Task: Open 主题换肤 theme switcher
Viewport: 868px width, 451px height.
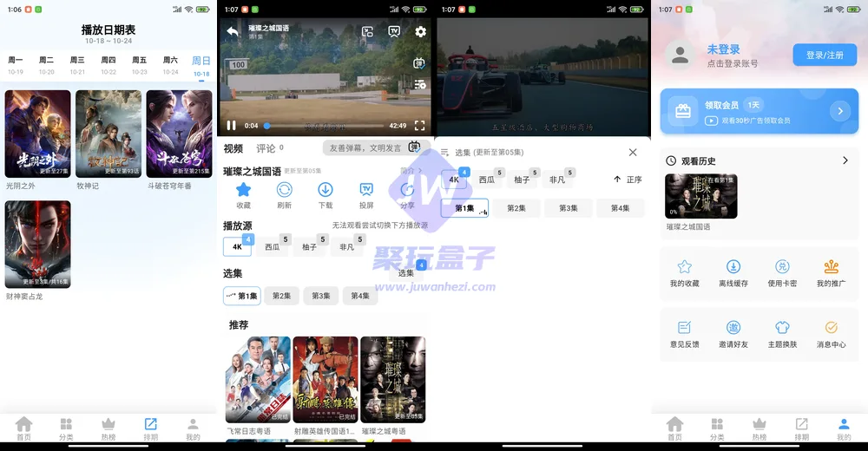Action: click(x=782, y=334)
